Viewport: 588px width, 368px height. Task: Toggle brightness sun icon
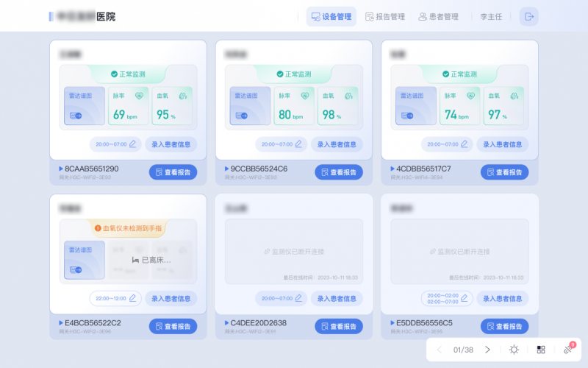(514, 350)
